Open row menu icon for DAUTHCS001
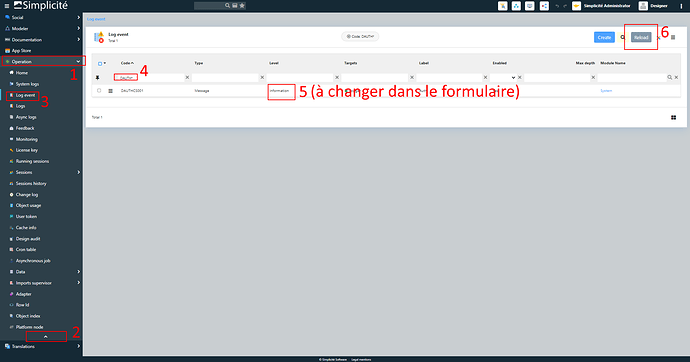 tap(110, 91)
